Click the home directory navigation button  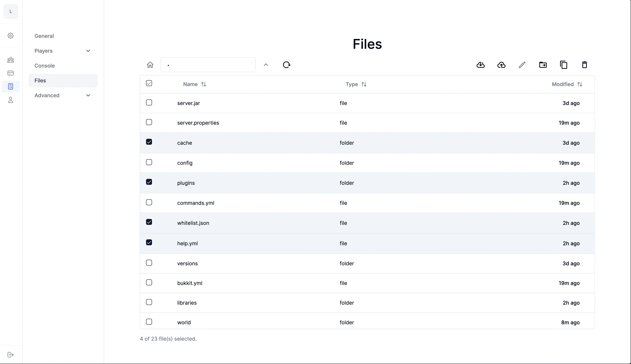[x=150, y=65]
